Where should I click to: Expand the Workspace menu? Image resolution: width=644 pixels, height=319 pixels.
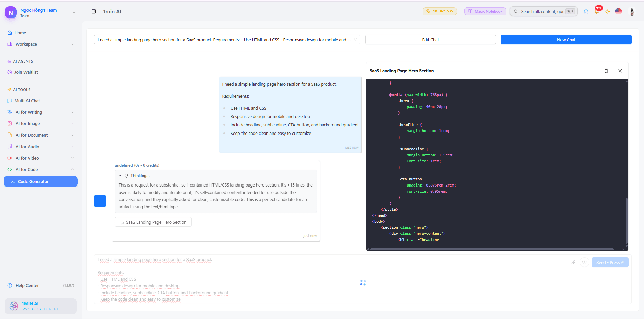[41, 44]
